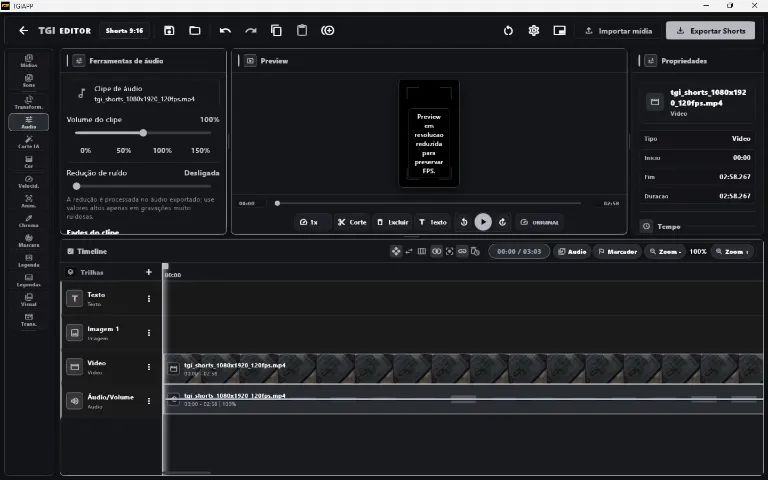Screen dimensions: 768x480
Task: Set clip volume to 150% preset
Action: point(200,150)
